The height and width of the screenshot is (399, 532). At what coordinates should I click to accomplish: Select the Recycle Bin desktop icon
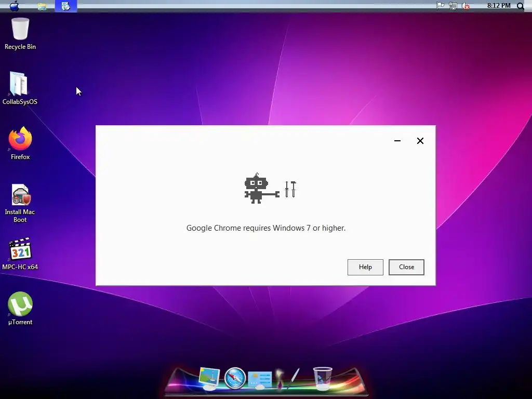[20, 34]
